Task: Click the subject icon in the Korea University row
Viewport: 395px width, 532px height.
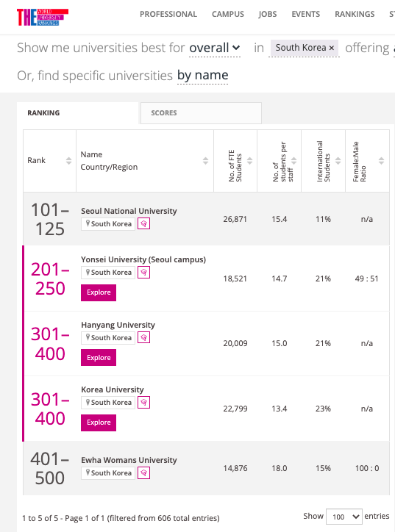Action: click(143, 403)
